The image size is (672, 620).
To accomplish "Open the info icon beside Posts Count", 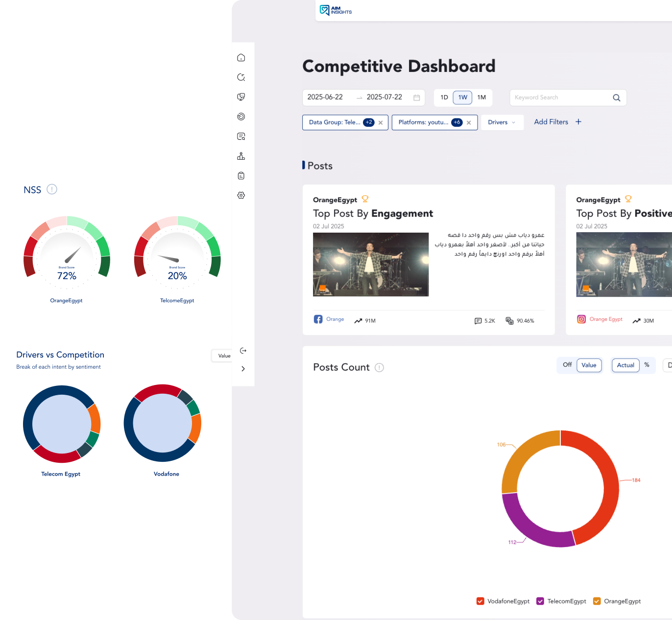I will [x=379, y=368].
